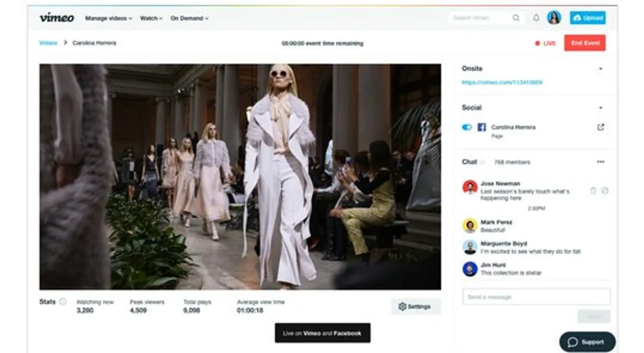Click the Watching now 3,280 value
The height and width of the screenshot is (353, 644).
[x=85, y=311]
